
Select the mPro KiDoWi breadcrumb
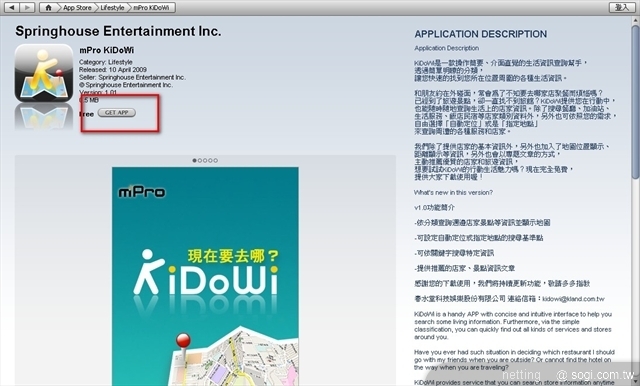pos(151,7)
